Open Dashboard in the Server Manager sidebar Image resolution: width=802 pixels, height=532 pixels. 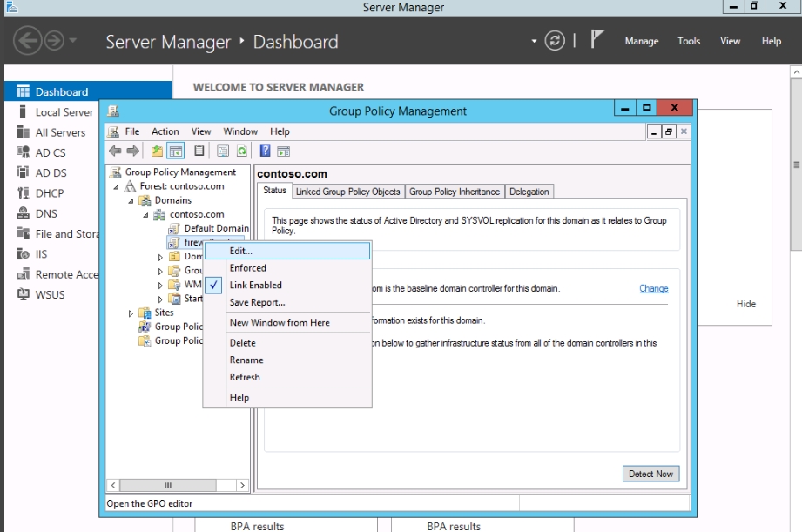[x=88, y=91]
